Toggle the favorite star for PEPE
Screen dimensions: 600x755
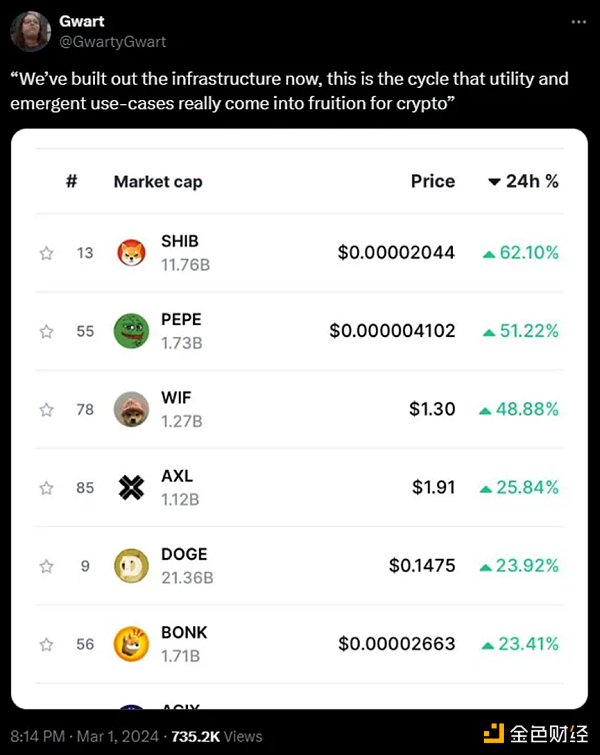tap(46, 332)
